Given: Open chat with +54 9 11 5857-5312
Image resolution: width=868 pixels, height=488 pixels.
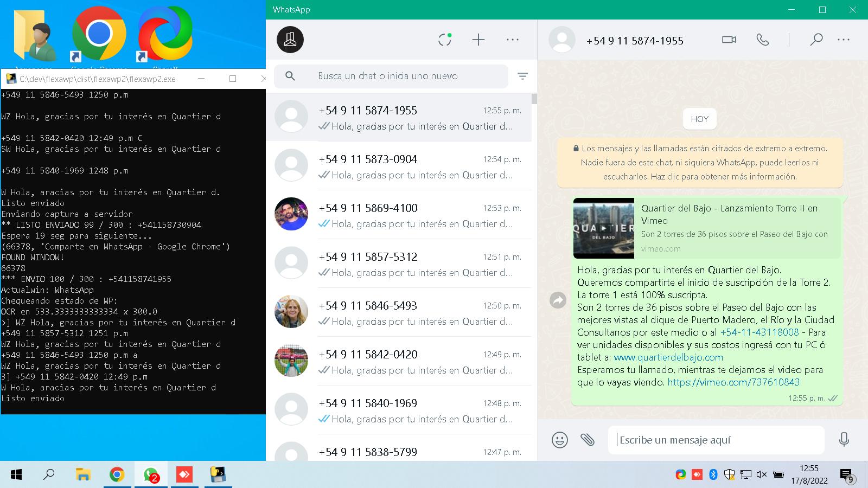Looking at the screenshot, I should click(x=399, y=264).
